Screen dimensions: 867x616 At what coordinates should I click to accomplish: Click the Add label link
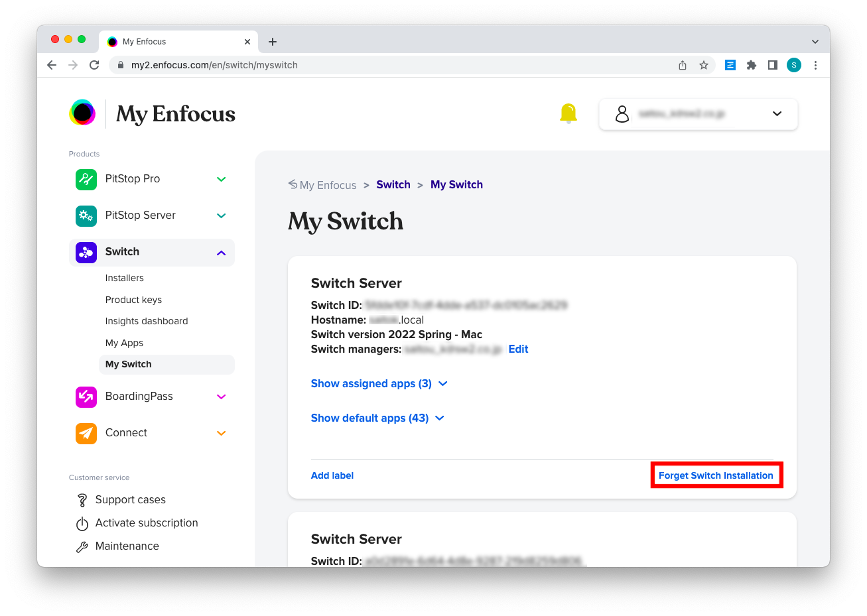click(x=332, y=476)
